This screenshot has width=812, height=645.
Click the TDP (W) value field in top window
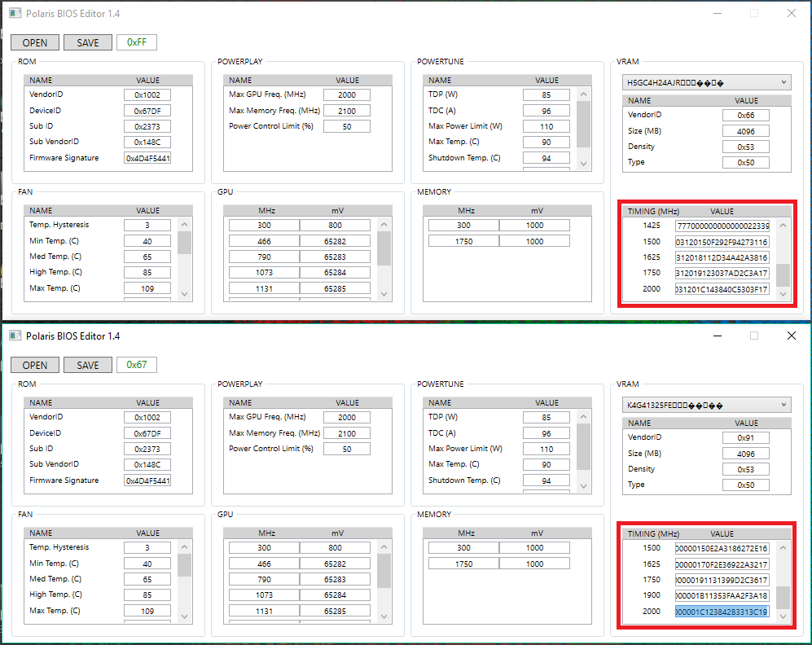click(x=546, y=94)
